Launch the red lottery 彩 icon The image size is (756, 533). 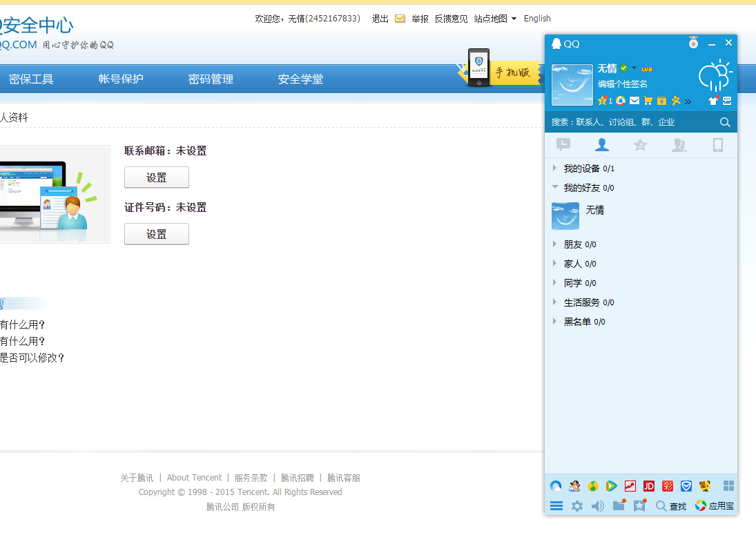668,486
